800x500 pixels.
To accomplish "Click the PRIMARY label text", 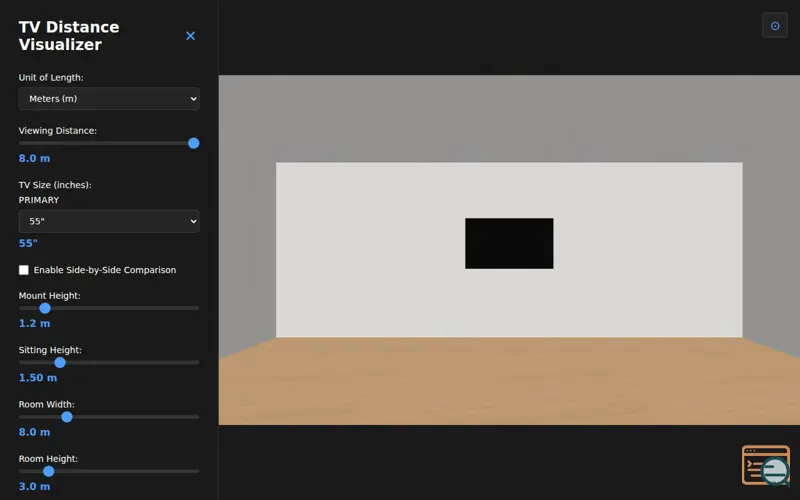I will 39,200.
